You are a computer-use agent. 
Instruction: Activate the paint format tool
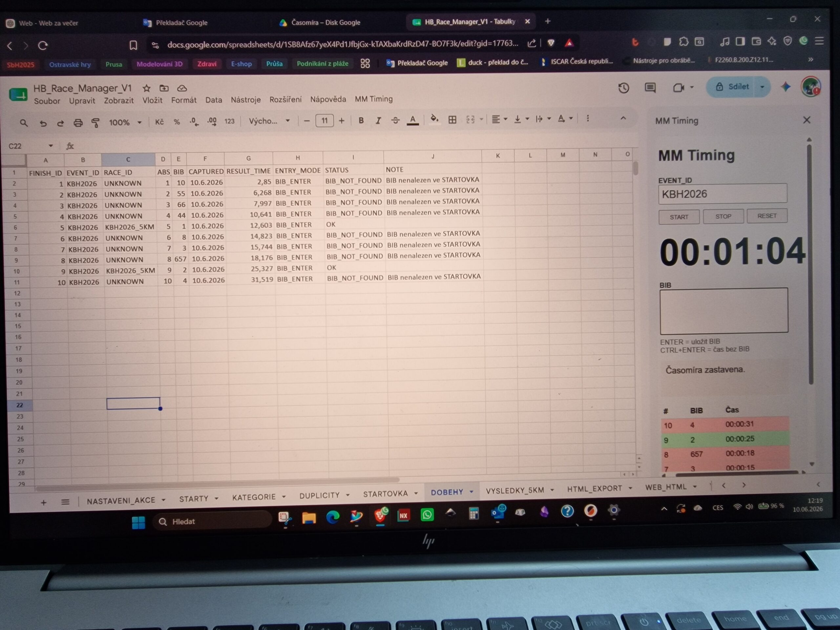[x=95, y=123]
